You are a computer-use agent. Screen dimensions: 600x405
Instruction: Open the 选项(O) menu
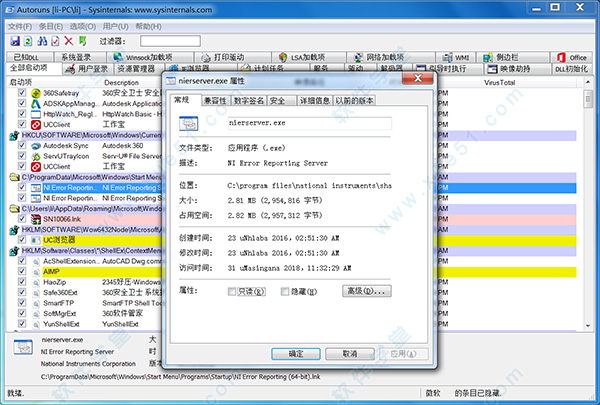pyautogui.click(x=83, y=26)
